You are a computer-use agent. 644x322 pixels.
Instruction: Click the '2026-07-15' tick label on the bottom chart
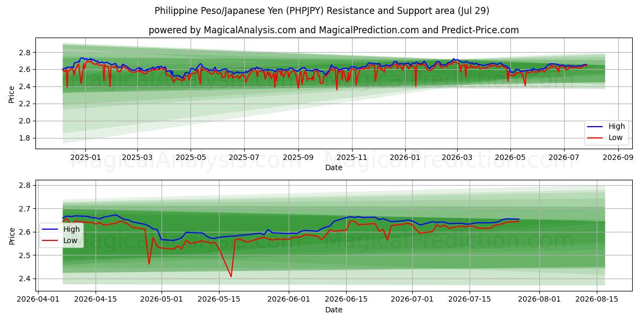(x=470, y=300)
